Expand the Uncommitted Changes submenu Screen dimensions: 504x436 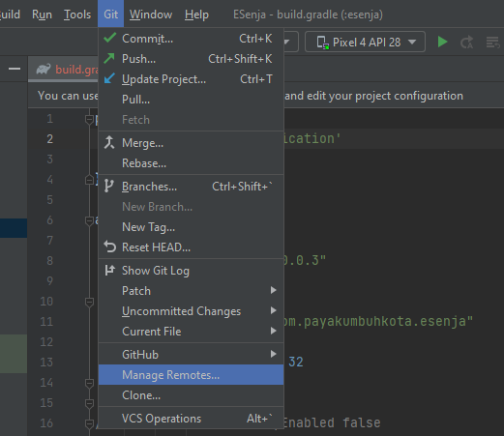191,311
